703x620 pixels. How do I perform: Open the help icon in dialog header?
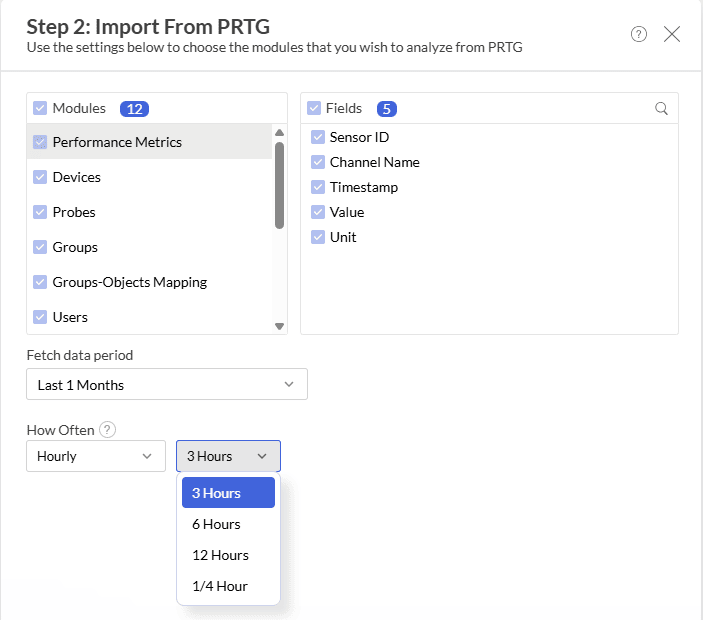pyautogui.click(x=639, y=34)
